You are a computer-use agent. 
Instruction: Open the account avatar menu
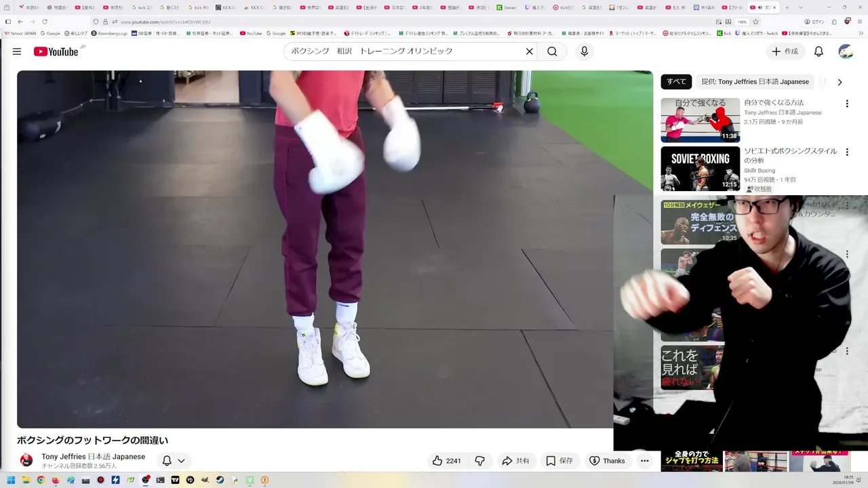click(x=846, y=52)
